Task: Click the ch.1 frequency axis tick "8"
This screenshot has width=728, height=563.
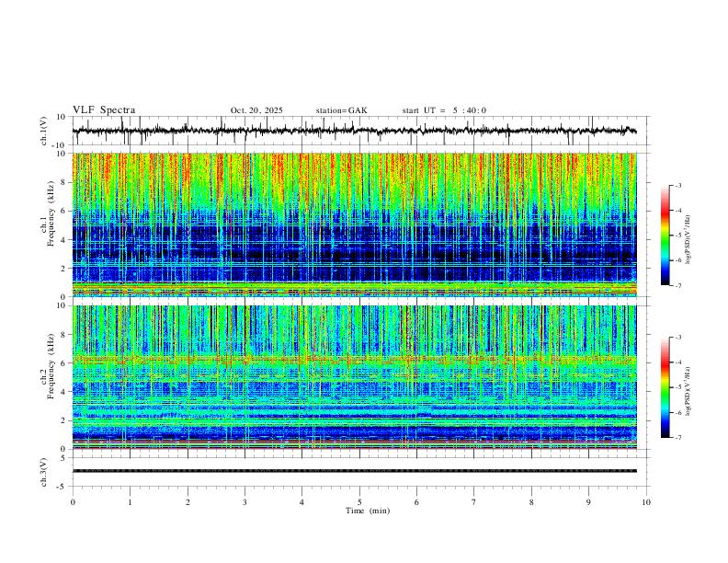Action: pyautogui.click(x=64, y=182)
